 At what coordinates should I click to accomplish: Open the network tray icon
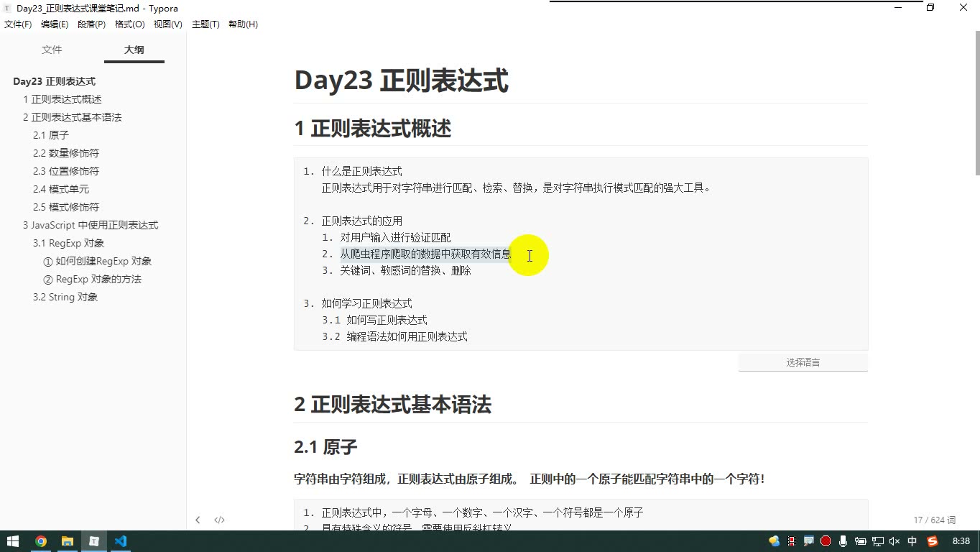click(x=877, y=541)
